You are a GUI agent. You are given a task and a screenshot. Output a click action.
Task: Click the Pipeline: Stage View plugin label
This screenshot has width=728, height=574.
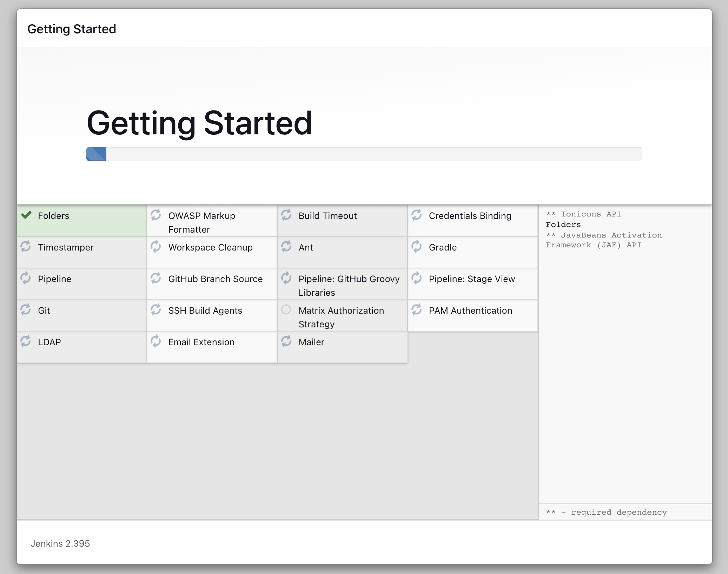472,279
